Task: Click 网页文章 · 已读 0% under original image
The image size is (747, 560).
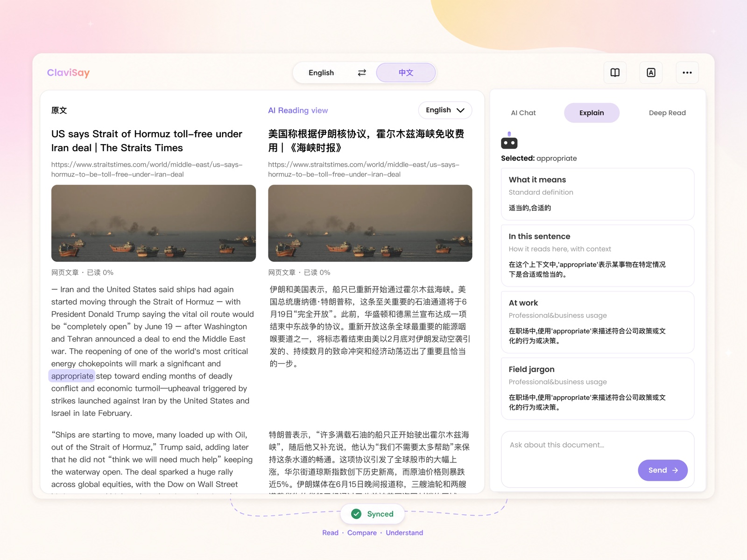Action: (x=82, y=273)
